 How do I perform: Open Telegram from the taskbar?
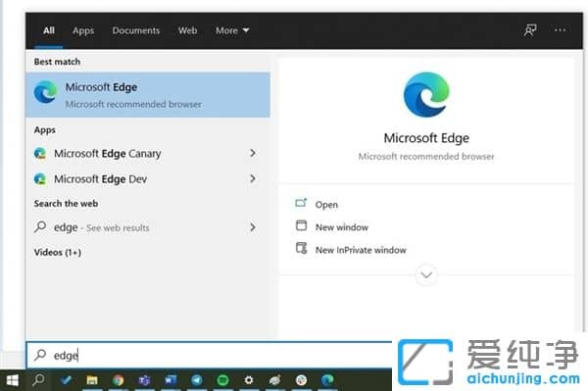tap(197, 380)
